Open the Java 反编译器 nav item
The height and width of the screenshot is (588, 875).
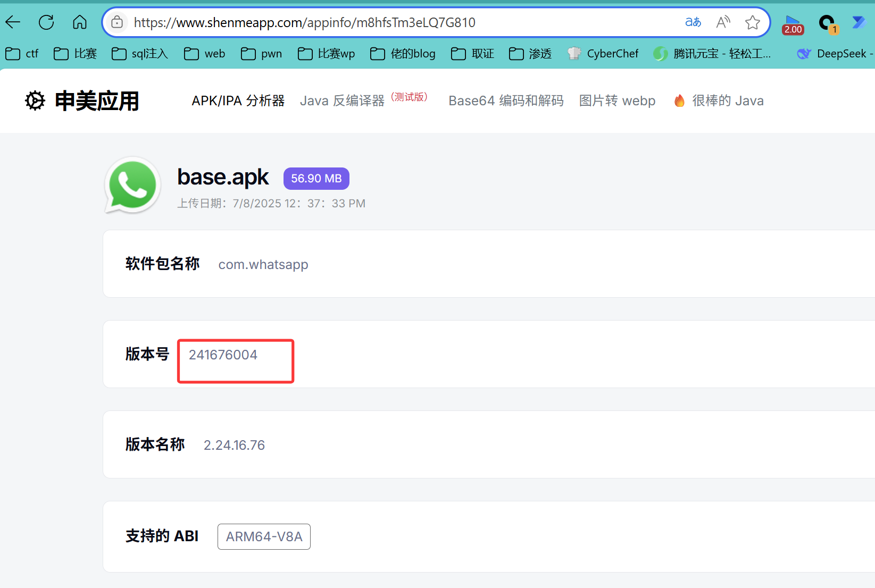pyautogui.click(x=342, y=100)
